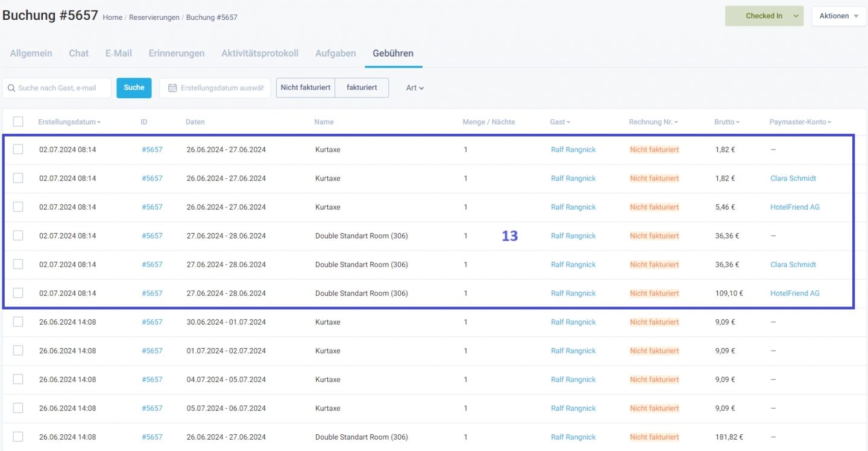Click the blue Suche button

[134, 88]
